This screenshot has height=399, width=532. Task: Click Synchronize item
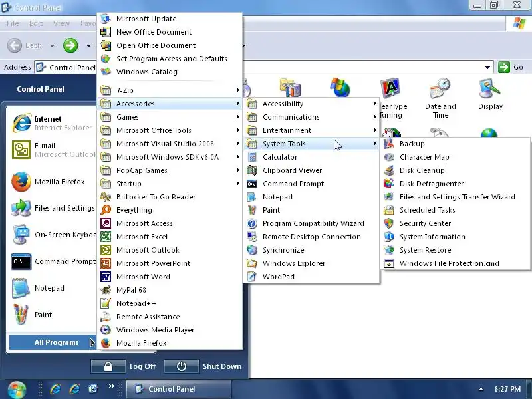point(311,250)
